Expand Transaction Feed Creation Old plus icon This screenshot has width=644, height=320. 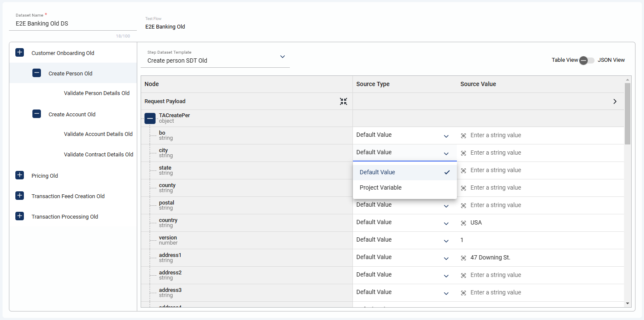tap(20, 196)
